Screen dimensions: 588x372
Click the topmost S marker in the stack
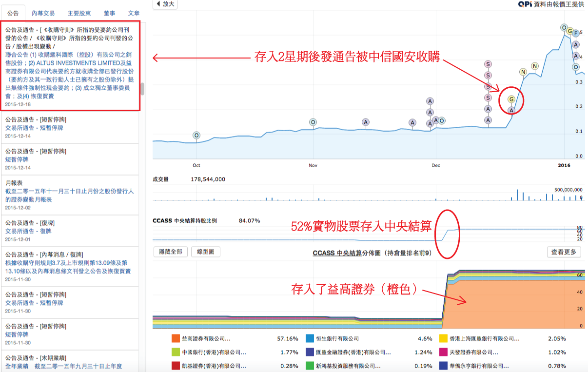tap(488, 64)
